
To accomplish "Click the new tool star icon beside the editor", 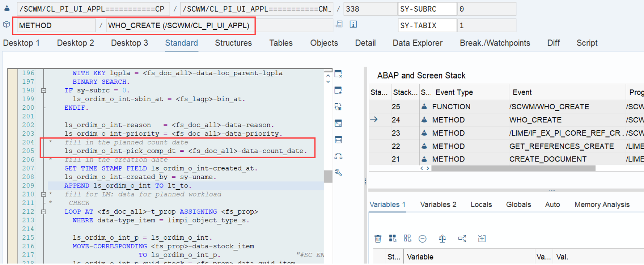I will [x=338, y=91].
